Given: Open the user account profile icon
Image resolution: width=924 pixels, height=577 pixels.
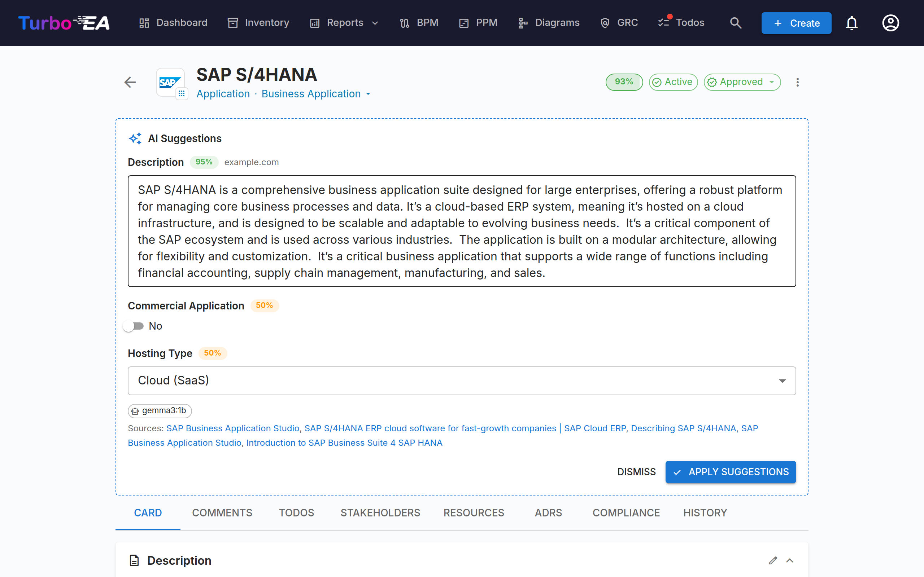Looking at the screenshot, I should 890,23.
